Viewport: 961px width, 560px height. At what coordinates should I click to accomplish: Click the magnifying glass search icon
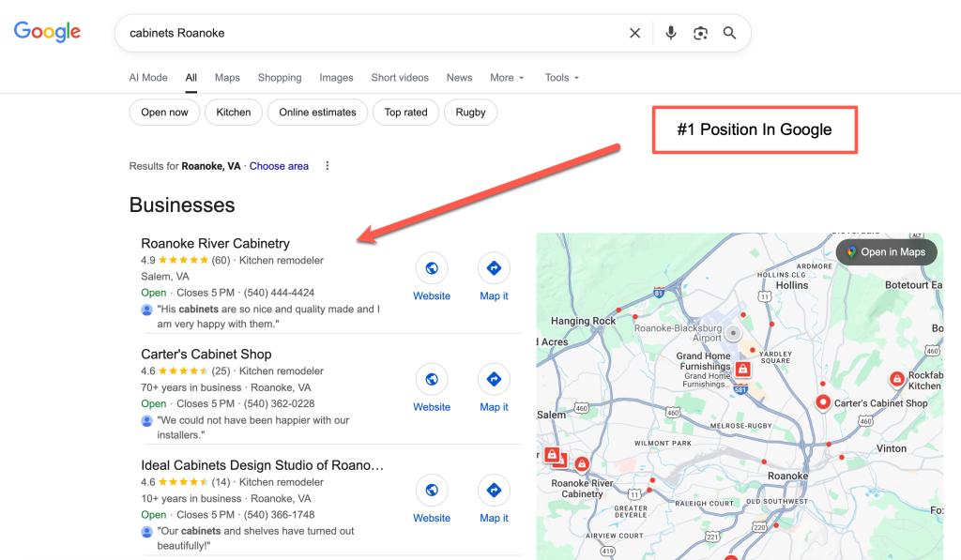click(729, 33)
